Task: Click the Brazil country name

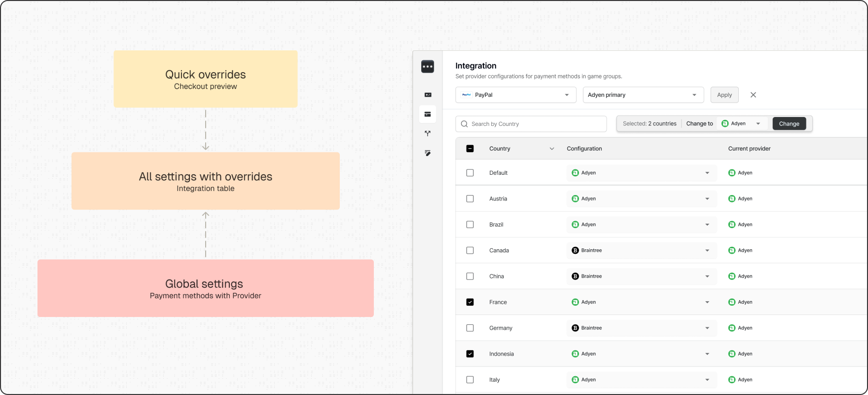Action: coord(496,225)
